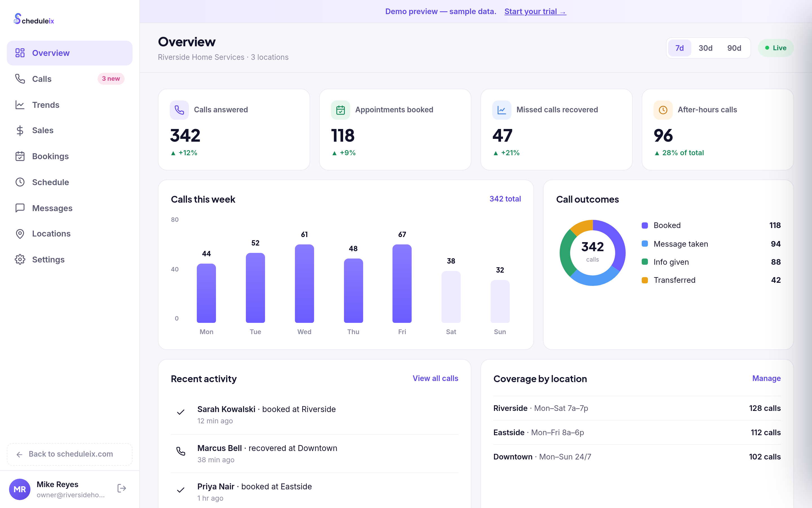Click the Booked purple legend swatch

point(645,225)
